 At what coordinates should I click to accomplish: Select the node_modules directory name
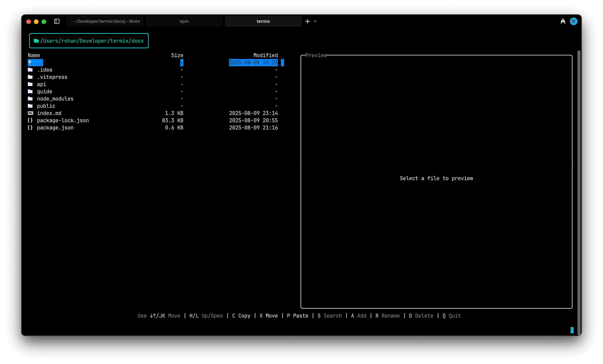coord(55,99)
